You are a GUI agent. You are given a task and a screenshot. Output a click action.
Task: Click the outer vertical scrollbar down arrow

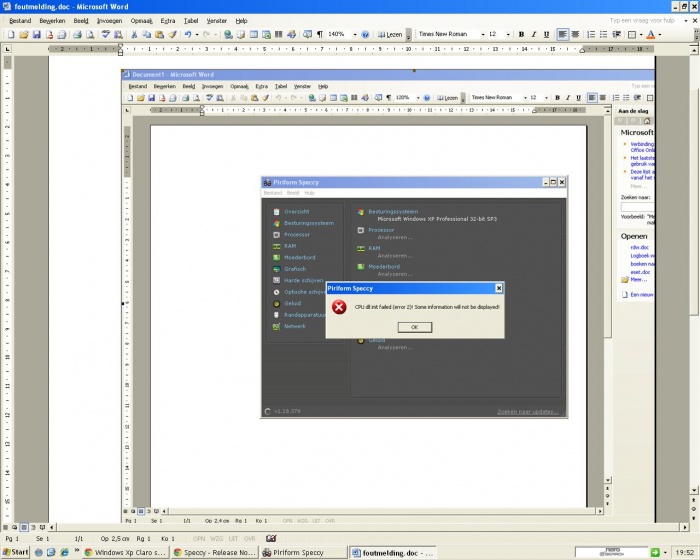694,490
